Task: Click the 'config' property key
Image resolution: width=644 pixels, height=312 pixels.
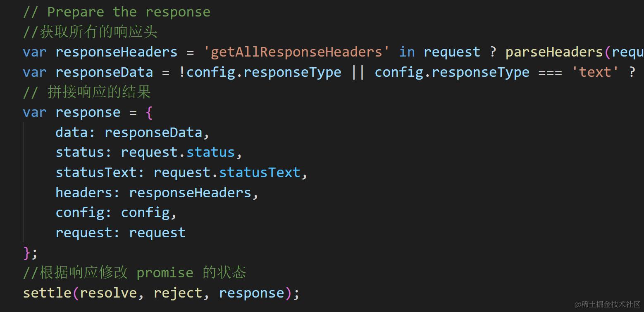Action: coord(80,213)
